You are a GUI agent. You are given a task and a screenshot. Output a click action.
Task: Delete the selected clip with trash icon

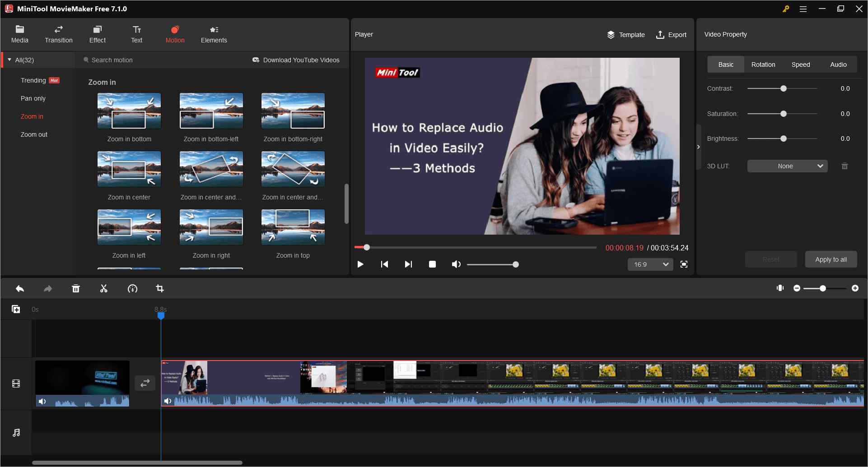[x=76, y=289]
